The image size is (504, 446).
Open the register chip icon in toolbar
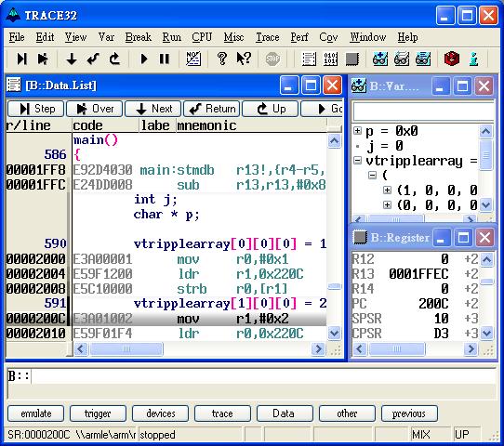click(352, 59)
